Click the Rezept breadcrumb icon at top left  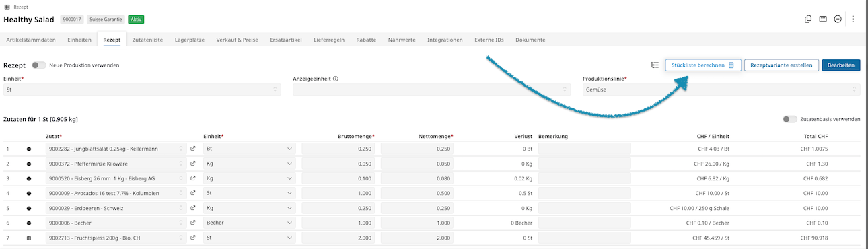point(7,7)
